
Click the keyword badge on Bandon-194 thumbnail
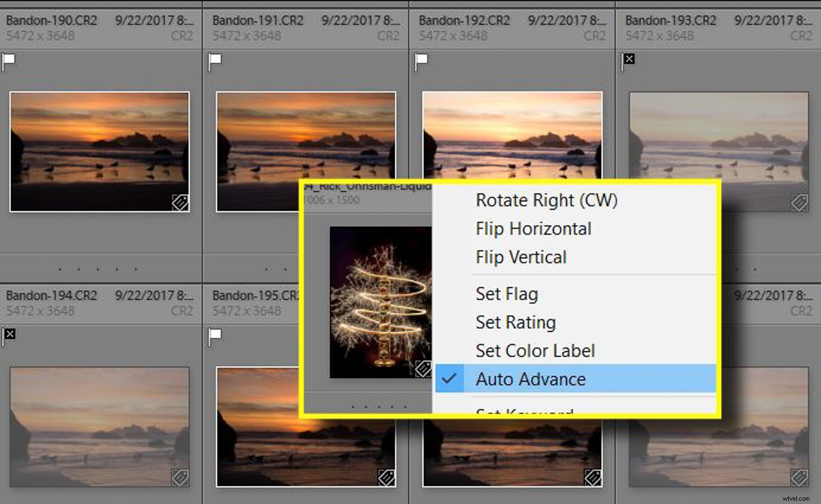179,477
